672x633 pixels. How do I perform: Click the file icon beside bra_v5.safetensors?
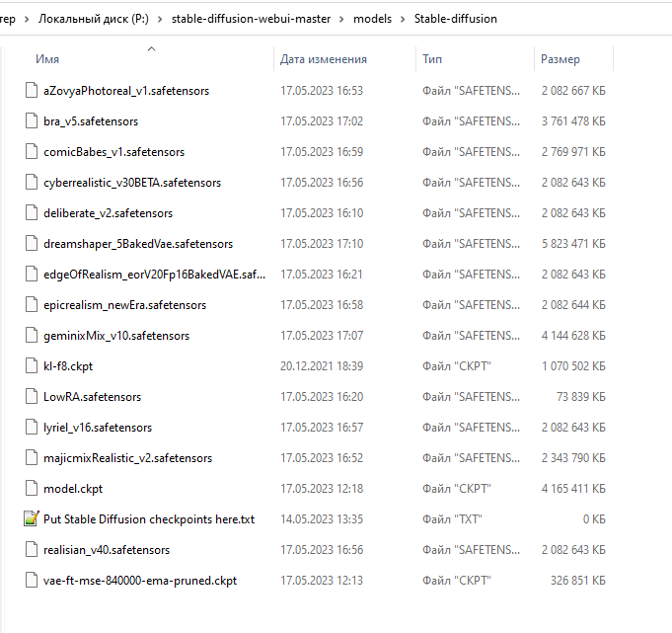pyautogui.click(x=32, y=120)
